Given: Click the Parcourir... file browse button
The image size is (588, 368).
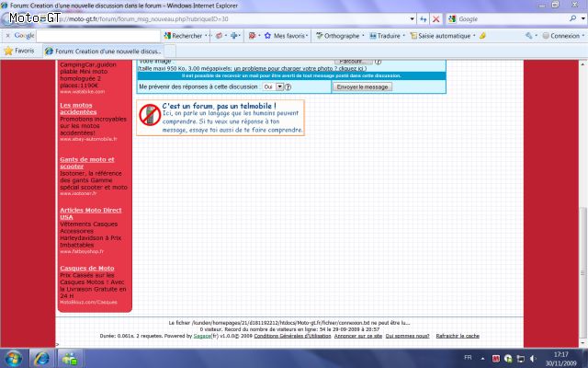Looking at the screenshot, I should (x=353, y=62).
